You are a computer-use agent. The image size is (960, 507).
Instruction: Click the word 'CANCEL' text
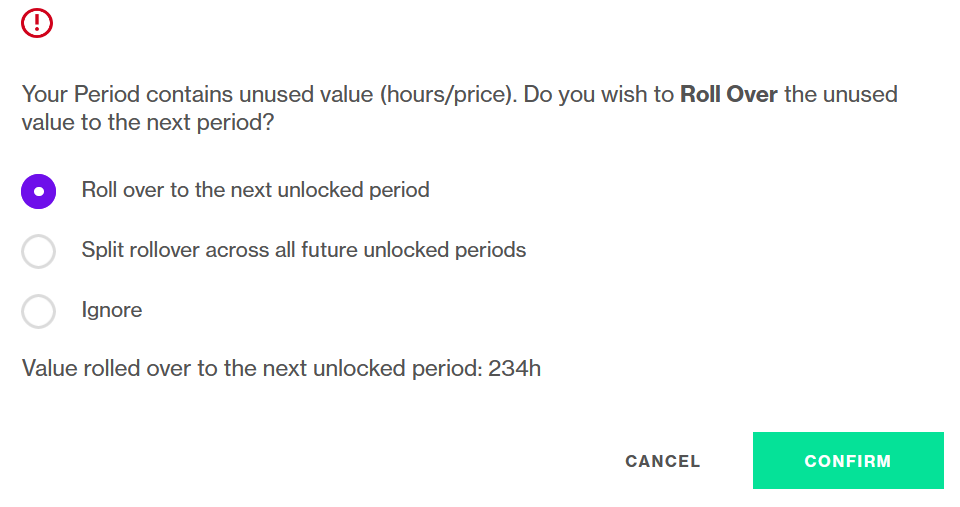click(662, 461)
